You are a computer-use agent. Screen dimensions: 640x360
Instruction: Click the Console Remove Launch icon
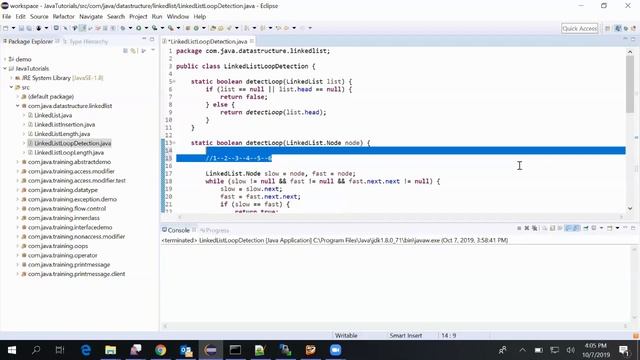click(527, 228)
